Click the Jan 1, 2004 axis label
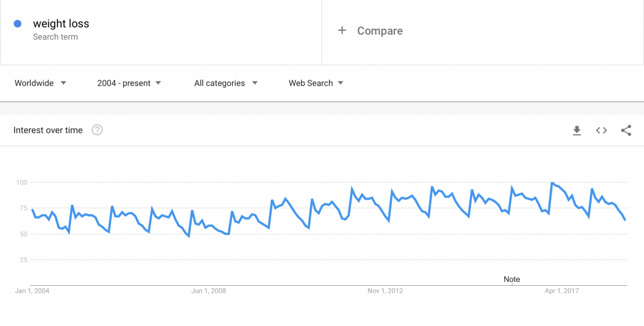Viewport: 644px width, 326px height. (32, 291)
